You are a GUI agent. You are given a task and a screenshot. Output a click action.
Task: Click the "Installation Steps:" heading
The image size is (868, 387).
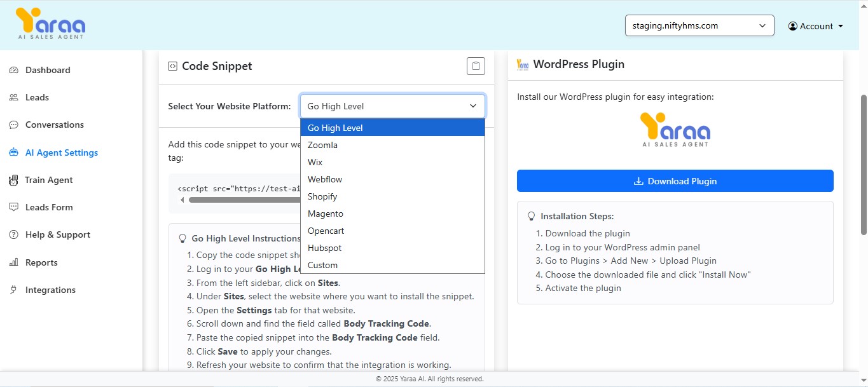(577, 216)
